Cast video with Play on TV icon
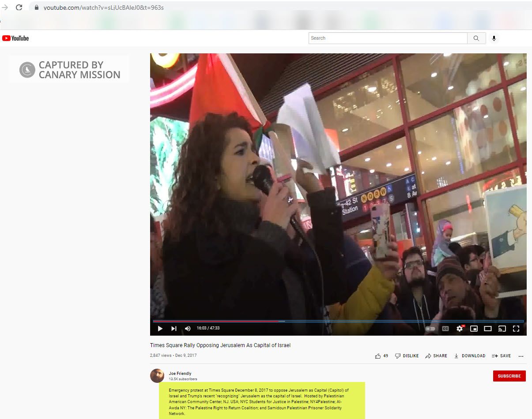 [502, 329]
